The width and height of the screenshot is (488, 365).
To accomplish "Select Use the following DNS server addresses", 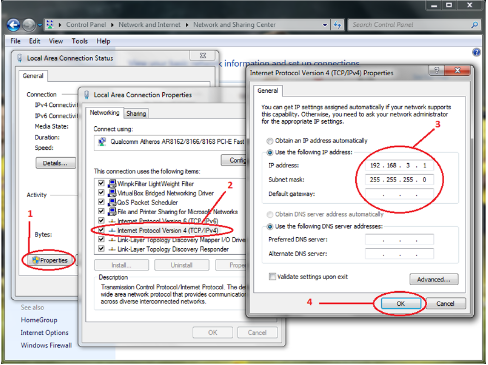I will tap(270, 226).
